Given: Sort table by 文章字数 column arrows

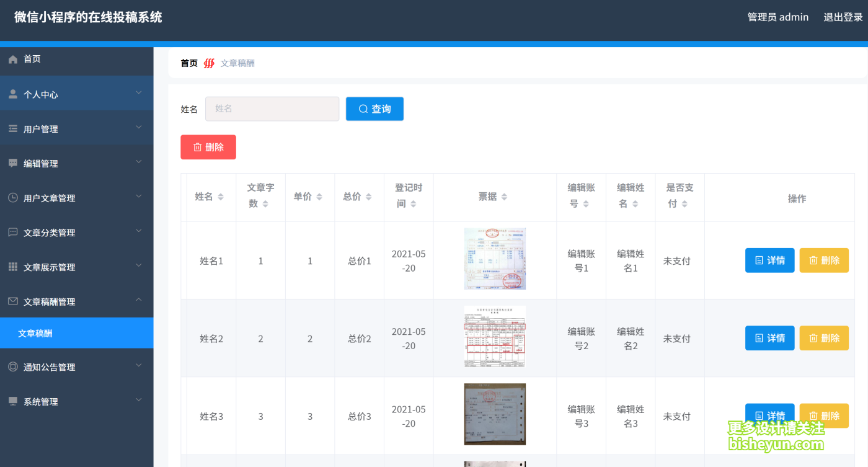Looking at the screenshot, I should pos(265,203).
